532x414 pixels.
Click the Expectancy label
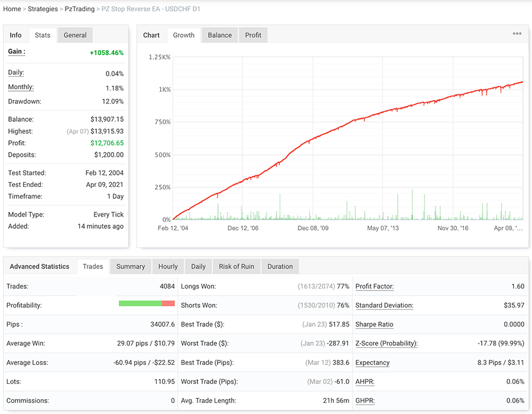click(x=372, y=363)
